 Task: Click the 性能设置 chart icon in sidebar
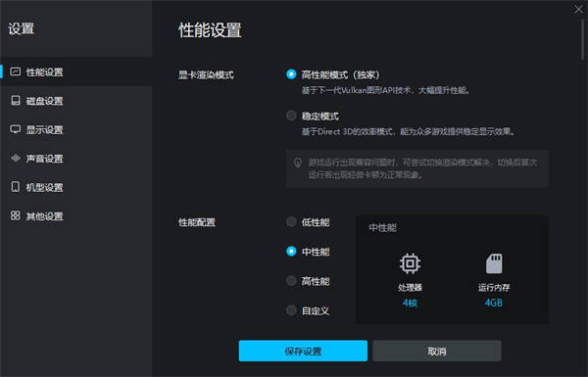16,71
